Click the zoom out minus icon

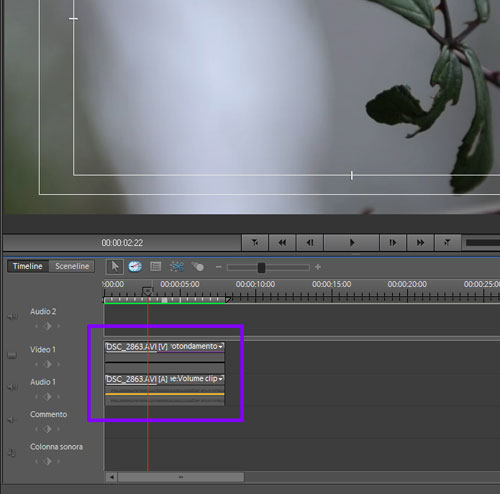point(218,267)
